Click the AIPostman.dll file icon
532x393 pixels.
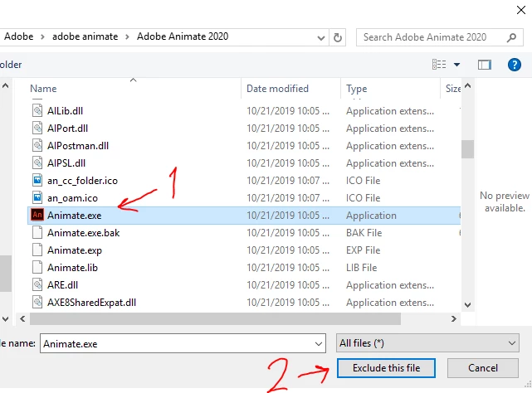37,145
